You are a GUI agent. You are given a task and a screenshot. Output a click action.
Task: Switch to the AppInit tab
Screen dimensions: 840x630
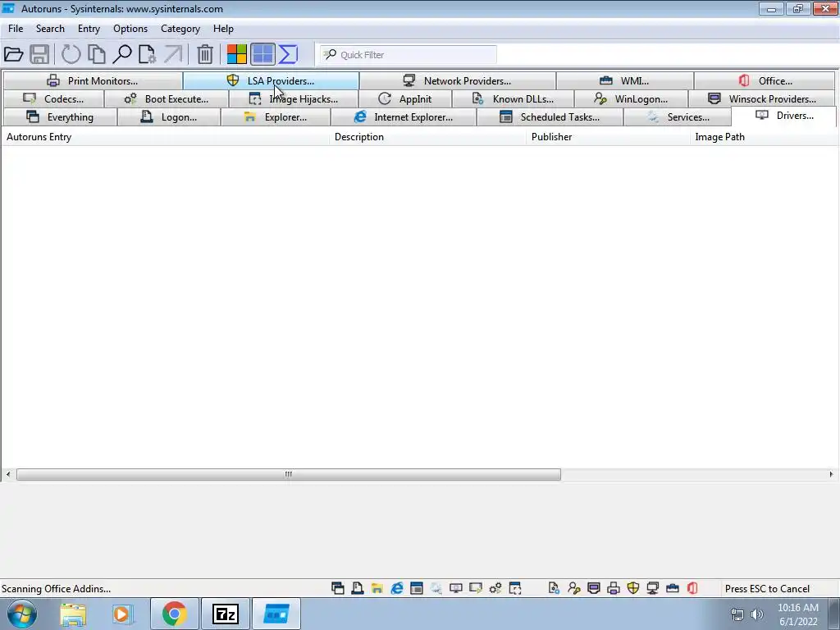point(405,99)
